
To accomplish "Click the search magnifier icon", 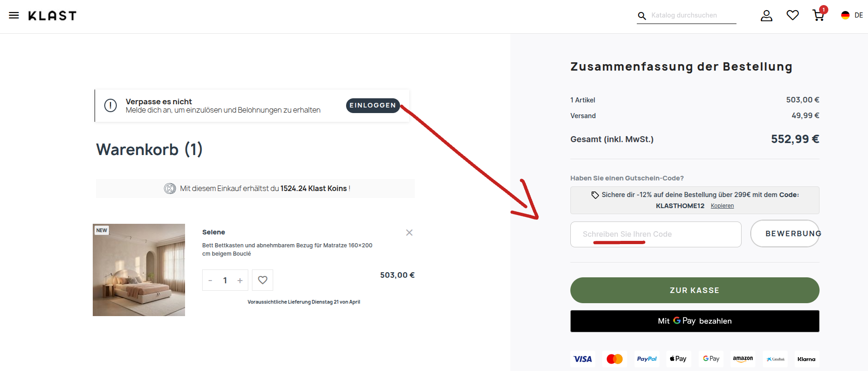I will [x=642, y=16].
